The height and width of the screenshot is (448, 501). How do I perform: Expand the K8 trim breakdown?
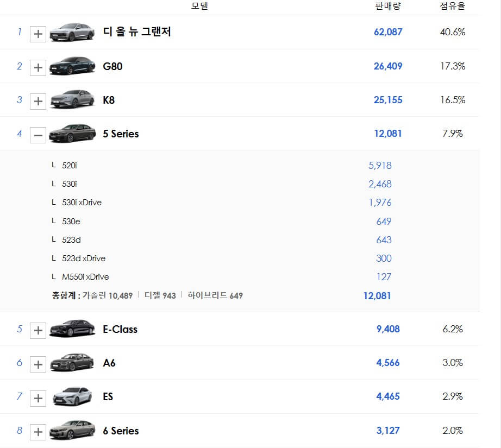tap(37, 101)
